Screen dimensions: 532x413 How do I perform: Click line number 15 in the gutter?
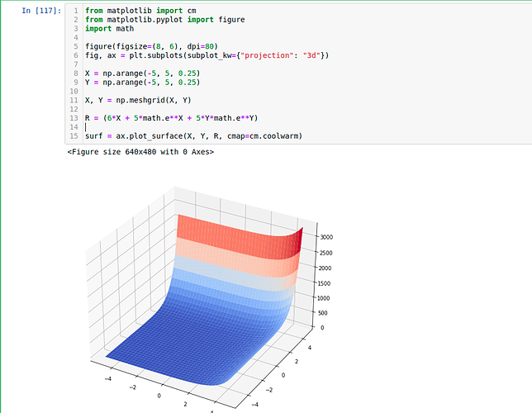pyautogui.click(x=74, y=135)
